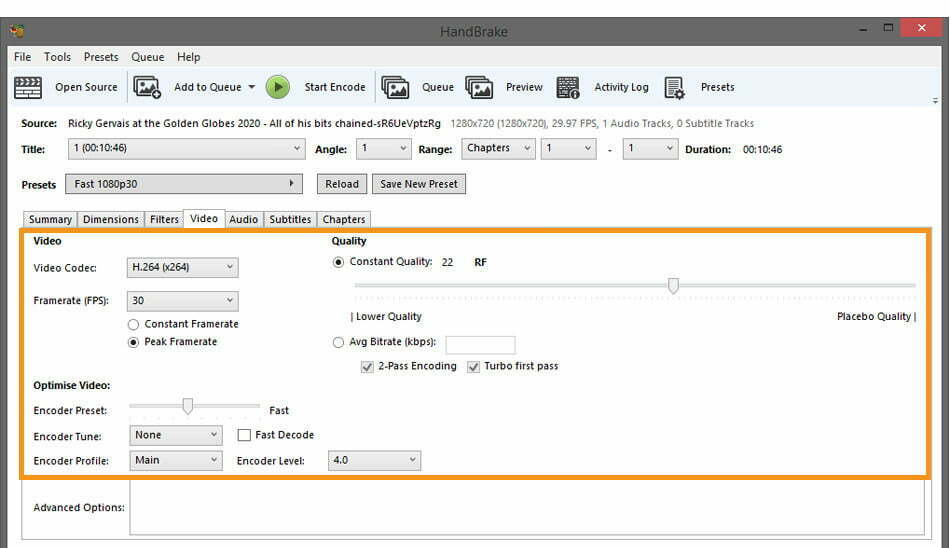Switch to the Summary tab

[x=50, y=219]
